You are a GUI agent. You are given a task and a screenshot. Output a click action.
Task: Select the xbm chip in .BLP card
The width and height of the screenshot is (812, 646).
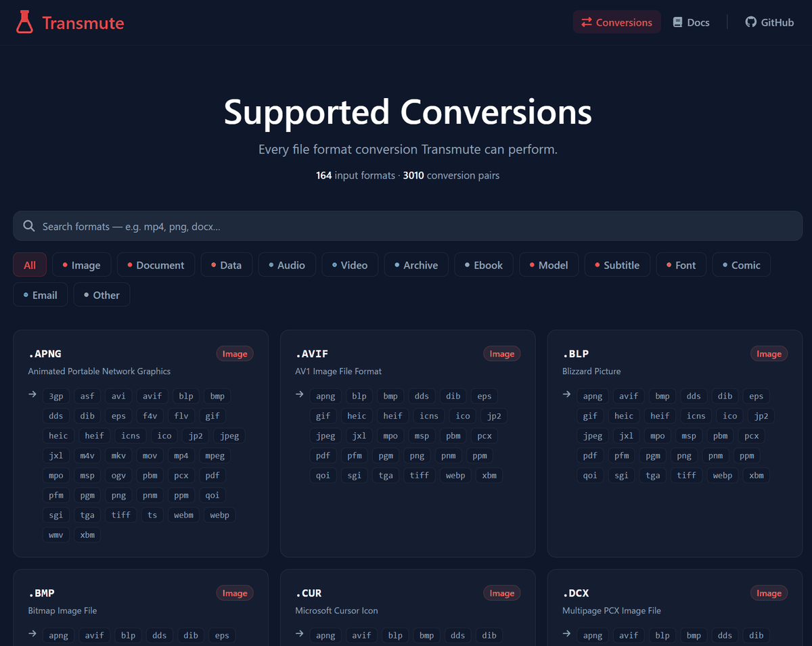click(x=757, y=476)
